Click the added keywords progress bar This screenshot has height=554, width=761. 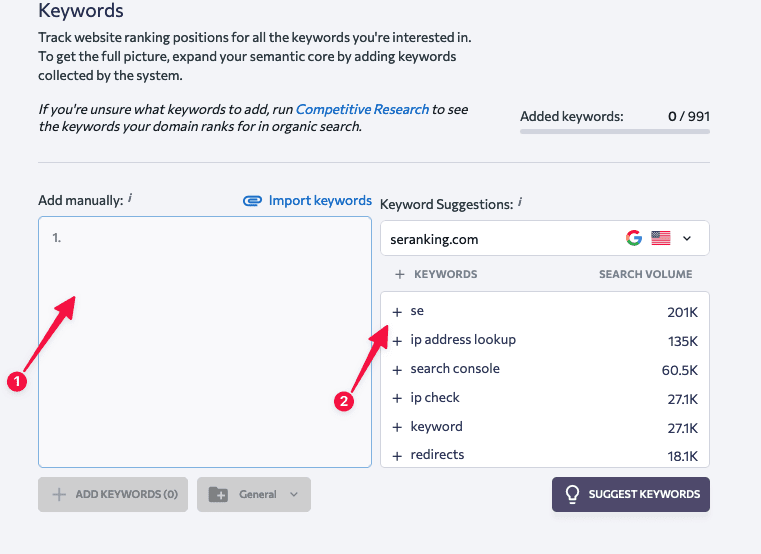(x=614, y=131)
